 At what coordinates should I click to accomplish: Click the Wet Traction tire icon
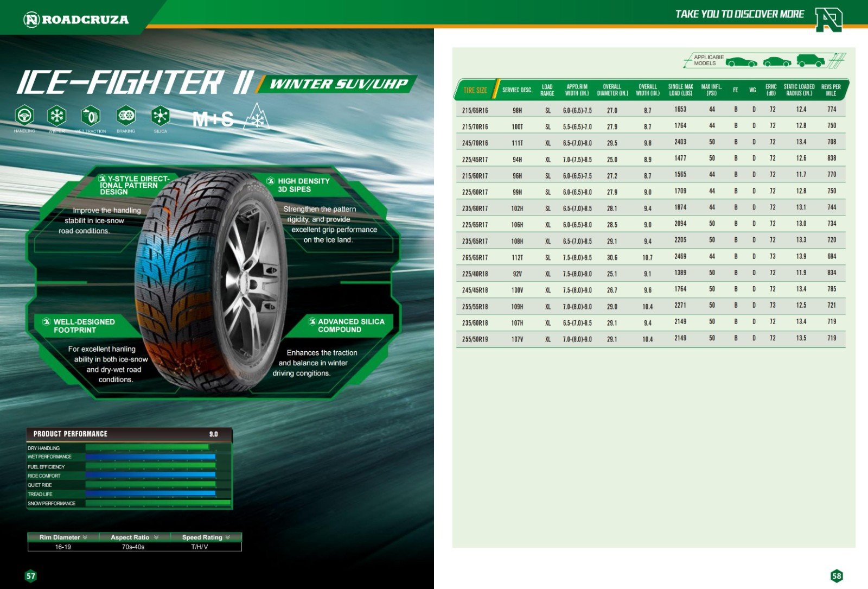tap(91, 116)
